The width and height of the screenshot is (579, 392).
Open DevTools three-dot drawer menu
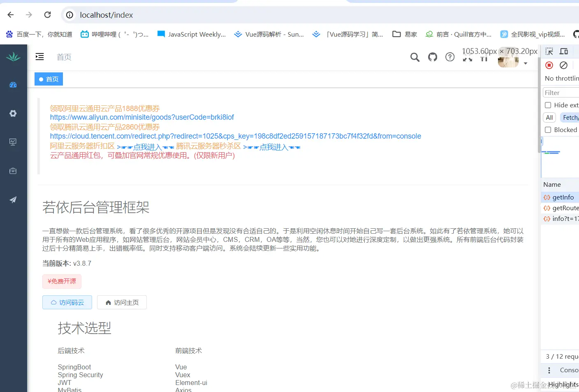pyautogui.click(x=549, y=370)
